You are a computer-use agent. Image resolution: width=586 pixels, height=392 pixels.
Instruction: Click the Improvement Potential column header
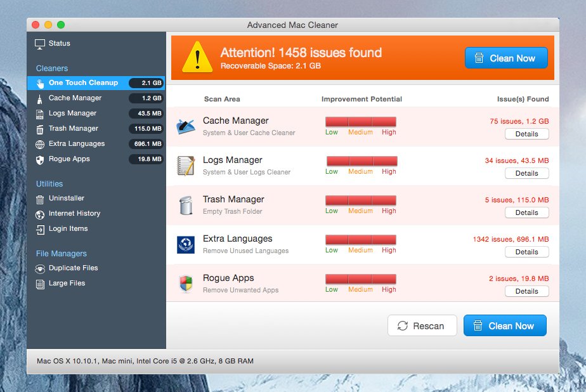point(361,99)
